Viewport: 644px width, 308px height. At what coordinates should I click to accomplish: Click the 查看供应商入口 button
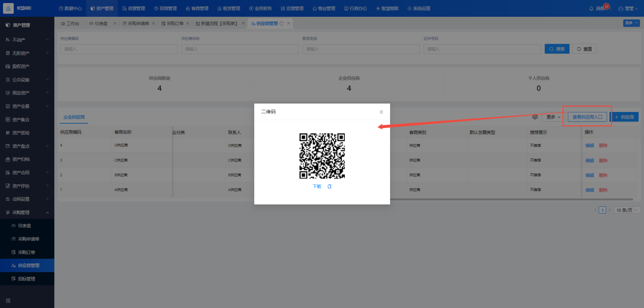(x=587, y=117)
